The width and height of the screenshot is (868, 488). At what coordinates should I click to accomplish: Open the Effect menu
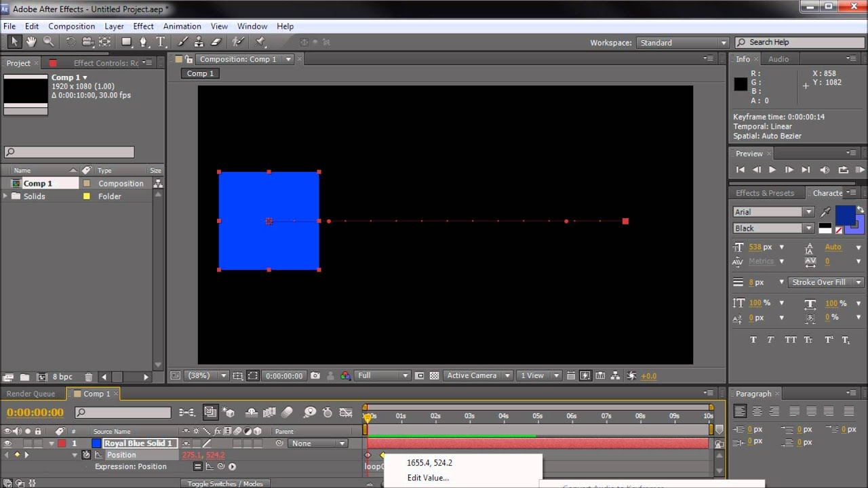[143, 26]
